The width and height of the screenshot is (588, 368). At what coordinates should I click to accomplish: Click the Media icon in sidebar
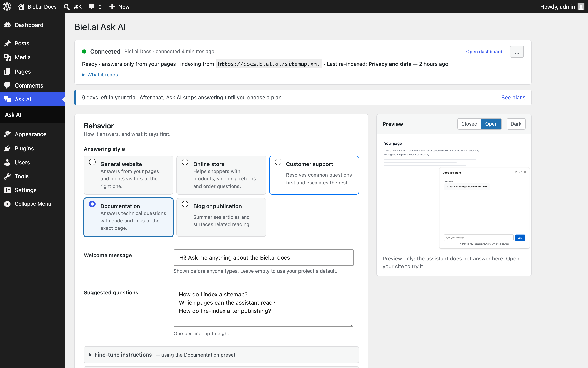coord(7,57)
